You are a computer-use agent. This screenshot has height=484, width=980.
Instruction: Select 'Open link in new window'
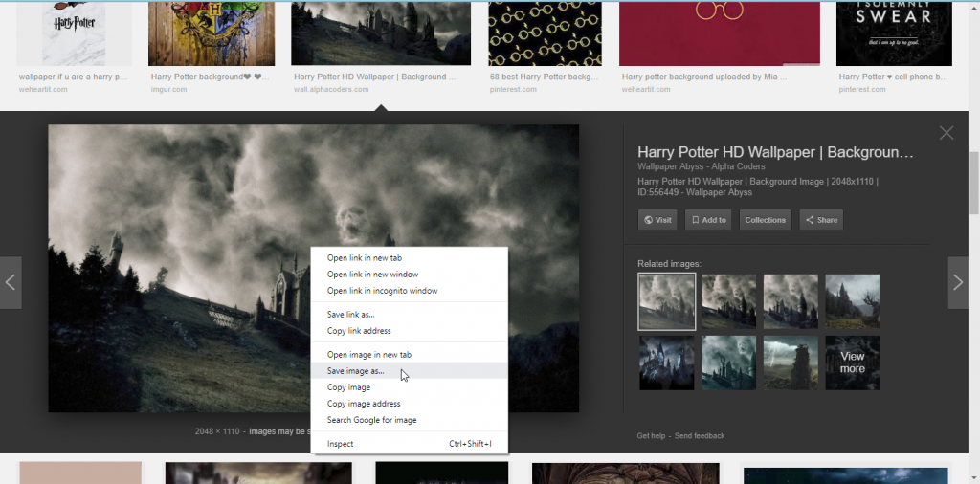[410, 275]
